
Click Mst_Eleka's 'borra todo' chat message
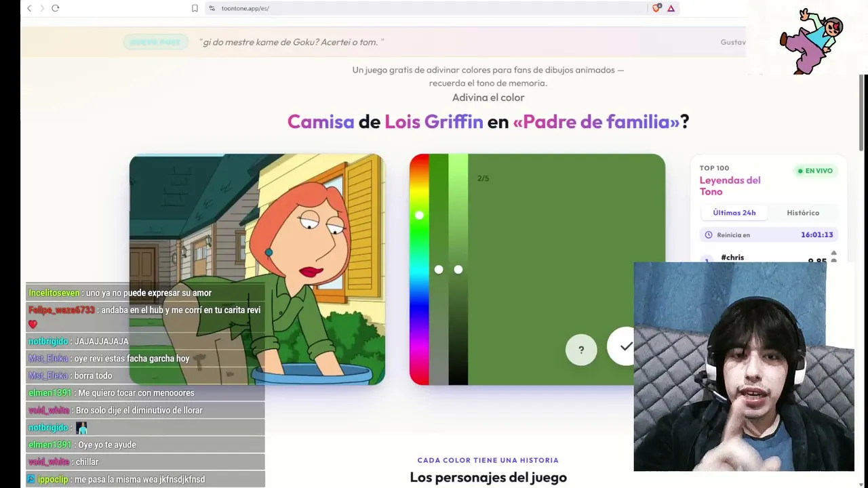pos(145,375)
